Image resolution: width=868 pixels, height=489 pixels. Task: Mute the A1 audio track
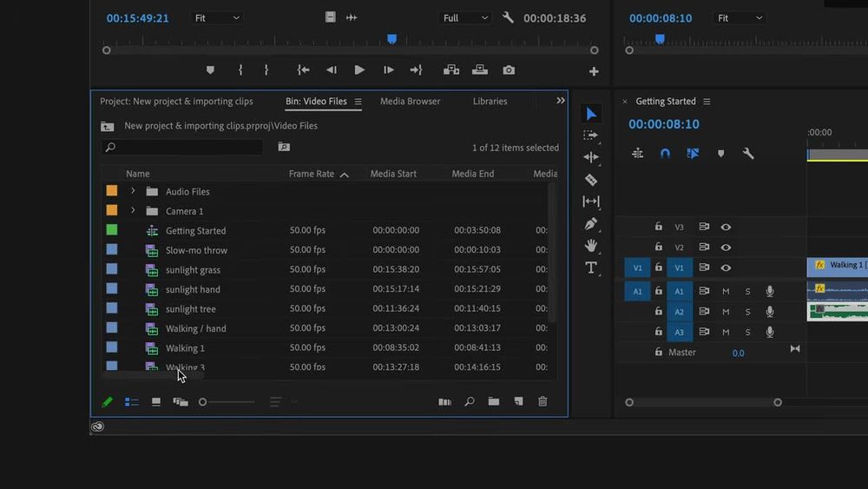tap(726, 291)
